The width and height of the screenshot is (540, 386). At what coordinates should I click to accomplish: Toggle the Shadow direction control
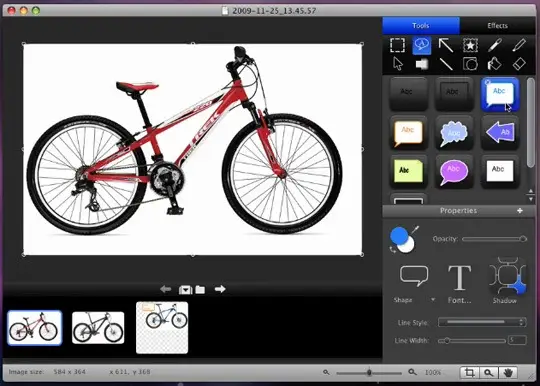coord(508,277)
